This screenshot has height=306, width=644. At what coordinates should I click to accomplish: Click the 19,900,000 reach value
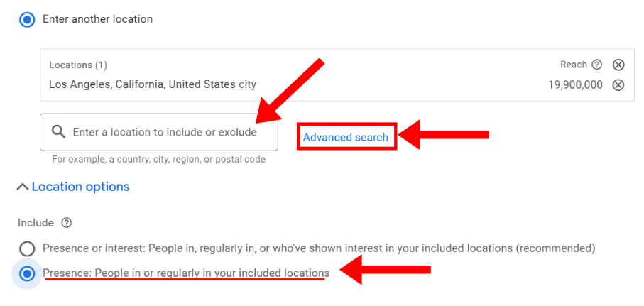click(575, 85)
